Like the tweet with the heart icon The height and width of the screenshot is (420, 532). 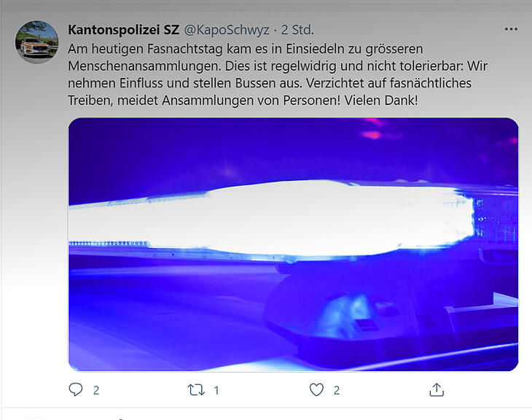click(x=316, y=390)
